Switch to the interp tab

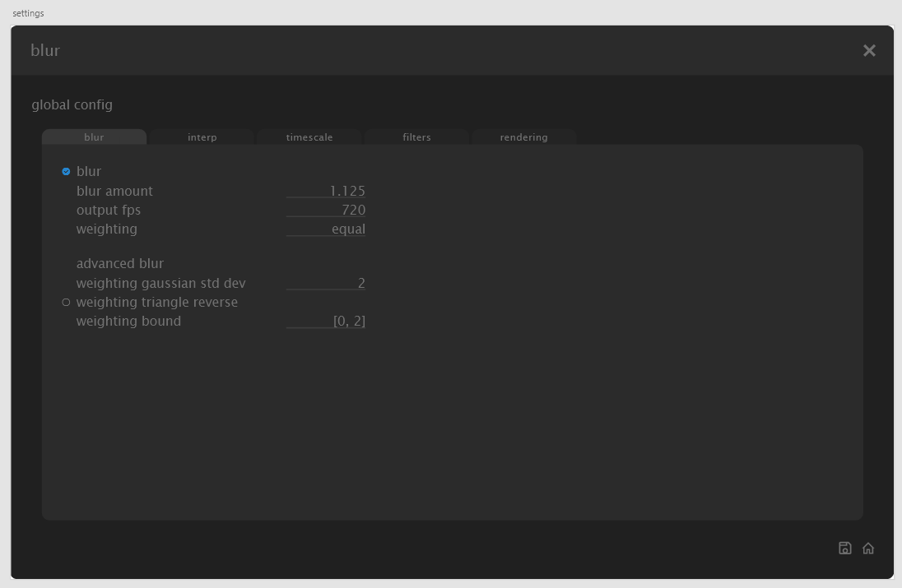click(202, 137)
